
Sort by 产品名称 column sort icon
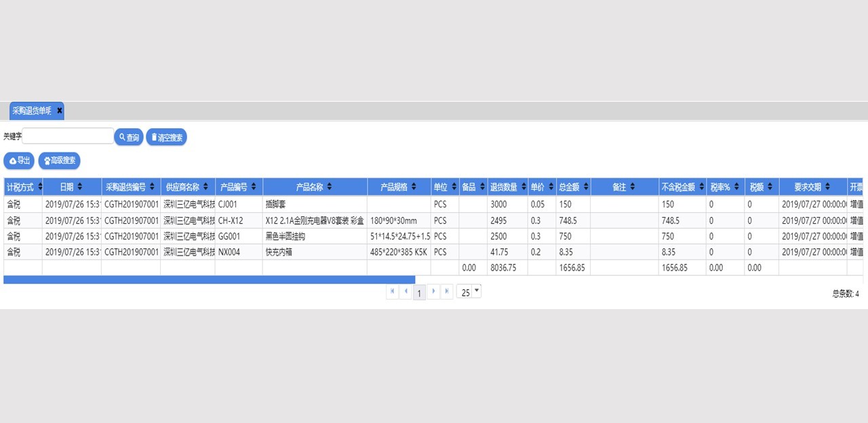[x=330, y=186]
